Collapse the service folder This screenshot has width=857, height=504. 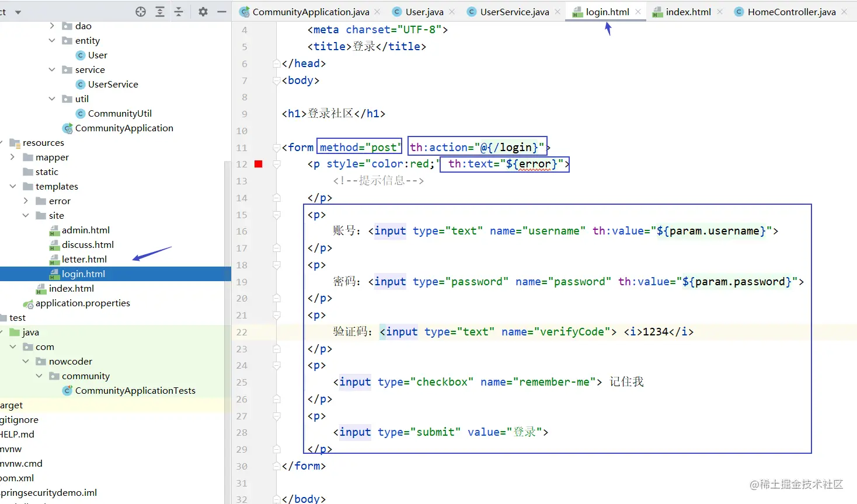pyautogui.click(x=52, y=69)
